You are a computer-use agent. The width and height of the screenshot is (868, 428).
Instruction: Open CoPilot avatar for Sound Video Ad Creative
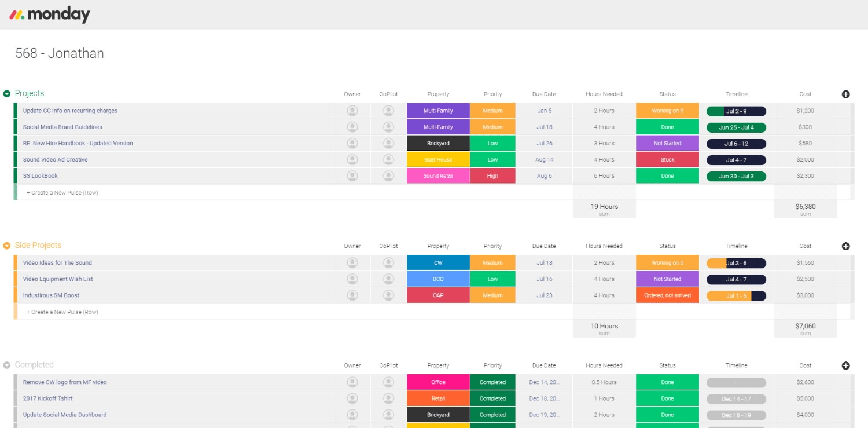(x=388, y=159)
